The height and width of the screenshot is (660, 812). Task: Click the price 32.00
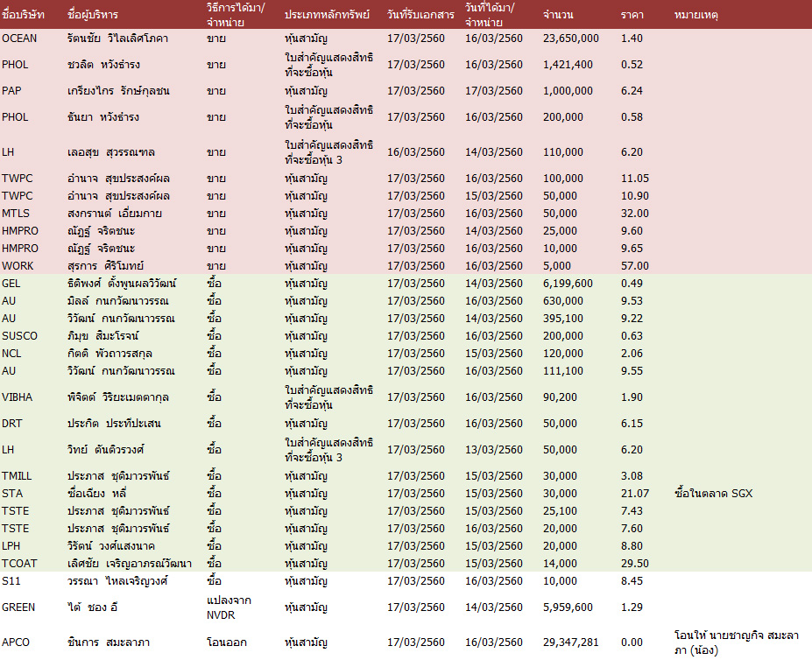635,214
